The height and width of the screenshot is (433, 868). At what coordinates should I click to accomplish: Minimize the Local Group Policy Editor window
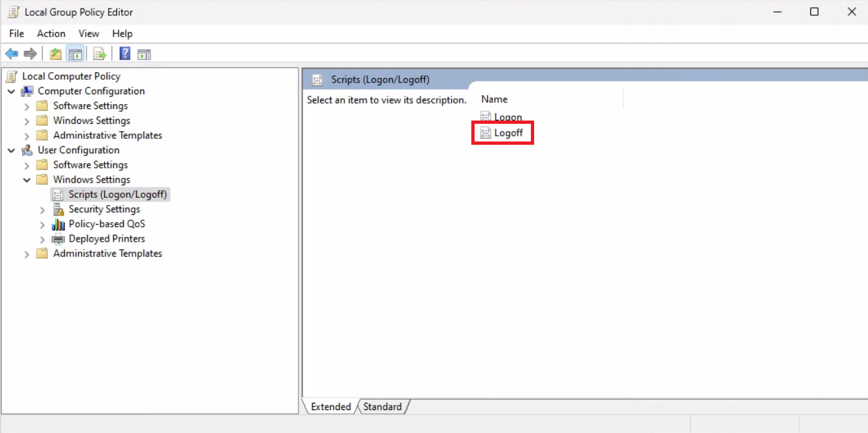coord(777,12)
